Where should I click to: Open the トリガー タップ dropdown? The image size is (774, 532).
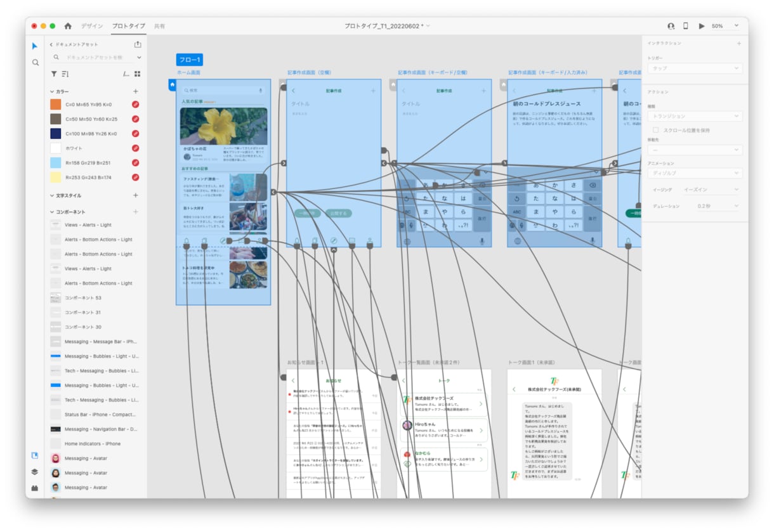pyautogui.click(x=695, y=68)
